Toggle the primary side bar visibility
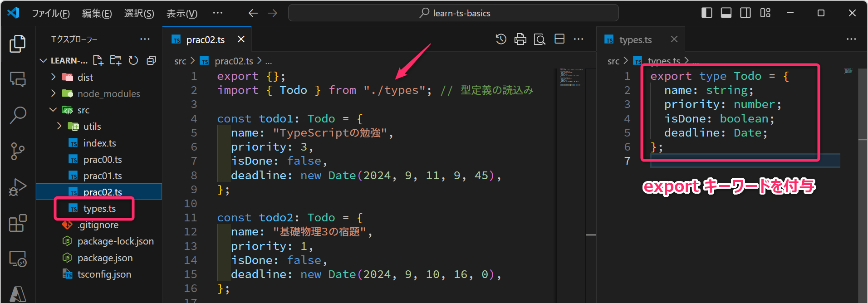The image size is (868, 303). tap(706, 13)
